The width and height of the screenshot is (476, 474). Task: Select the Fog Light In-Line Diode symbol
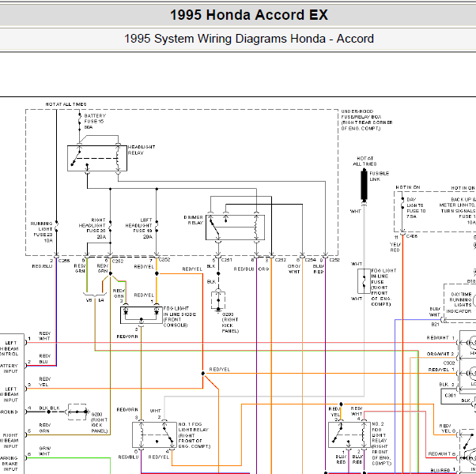[x=142, y=315]
